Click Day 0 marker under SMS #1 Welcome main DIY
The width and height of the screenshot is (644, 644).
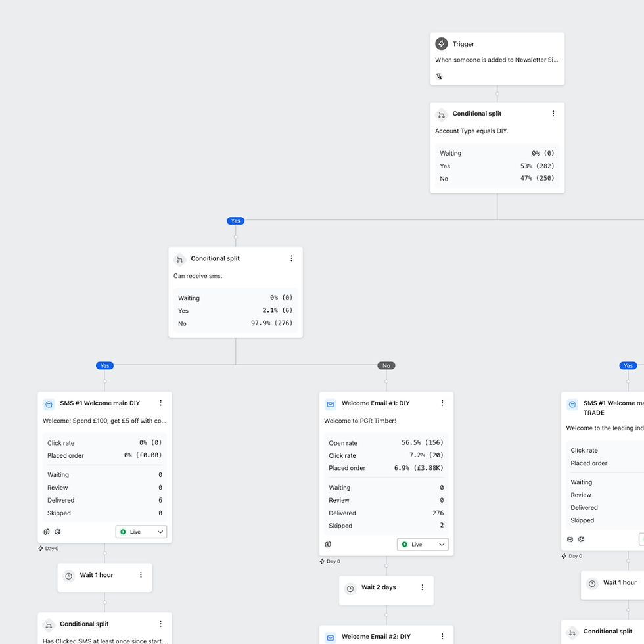coord(49,549)
